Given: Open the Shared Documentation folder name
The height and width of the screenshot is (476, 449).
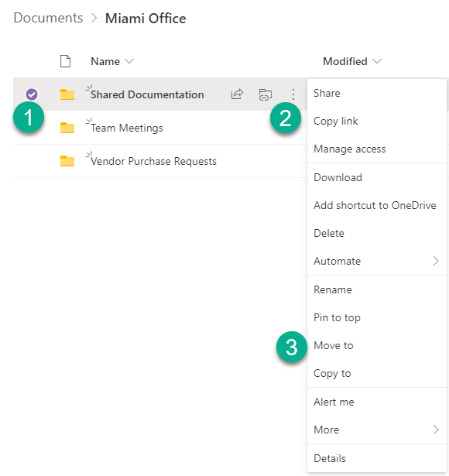Looking at the screenshot, I should pos(147,94).
